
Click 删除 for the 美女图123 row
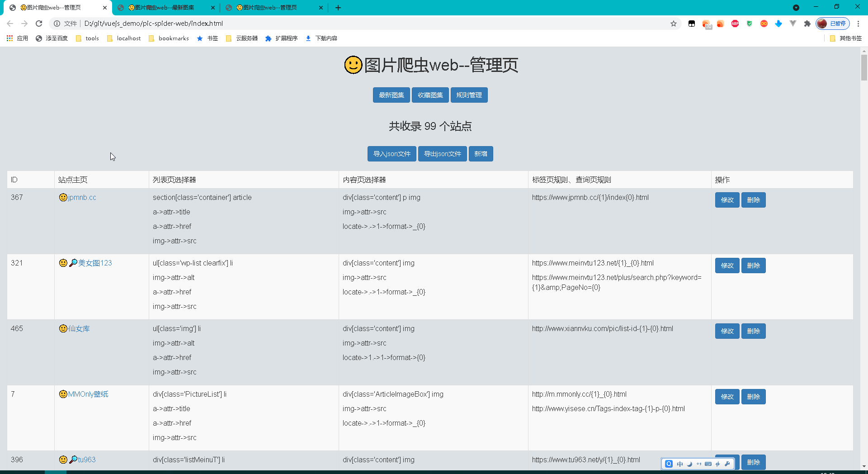pyautogui.click(x=754, y=265)
